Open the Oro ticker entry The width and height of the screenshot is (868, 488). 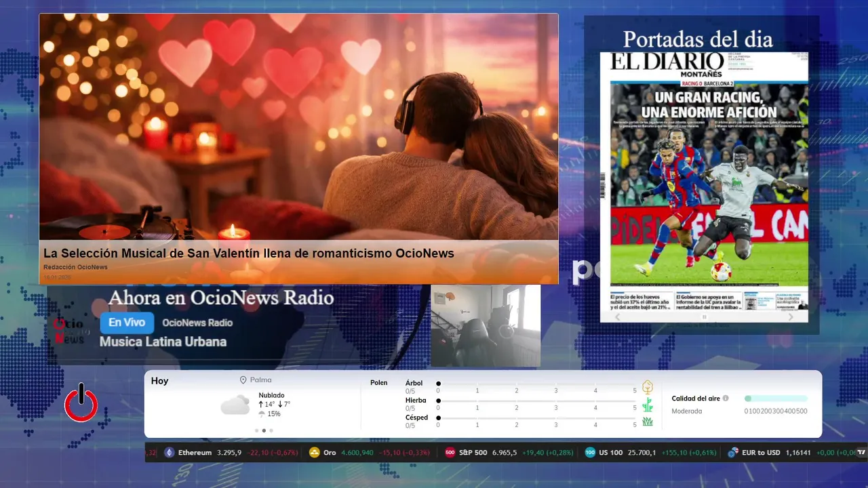[x=370, y=453]
